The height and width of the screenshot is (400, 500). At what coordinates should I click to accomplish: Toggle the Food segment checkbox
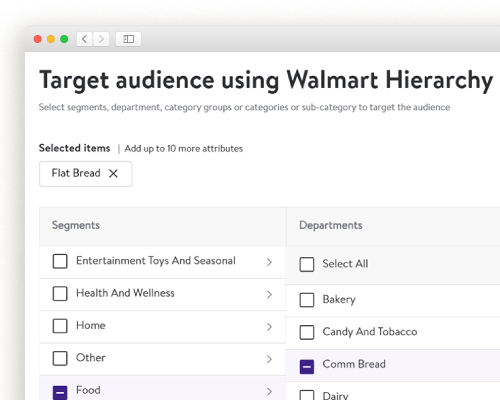[60, 393]
